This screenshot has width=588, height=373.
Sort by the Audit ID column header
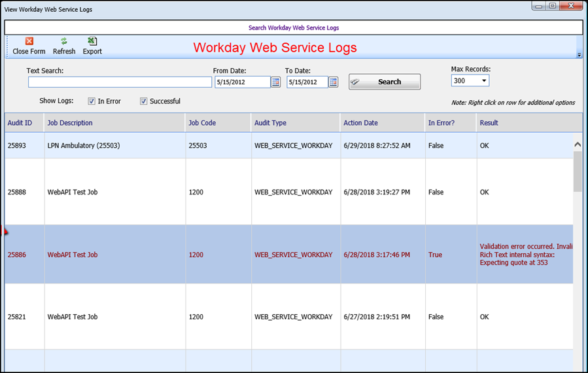24,123
